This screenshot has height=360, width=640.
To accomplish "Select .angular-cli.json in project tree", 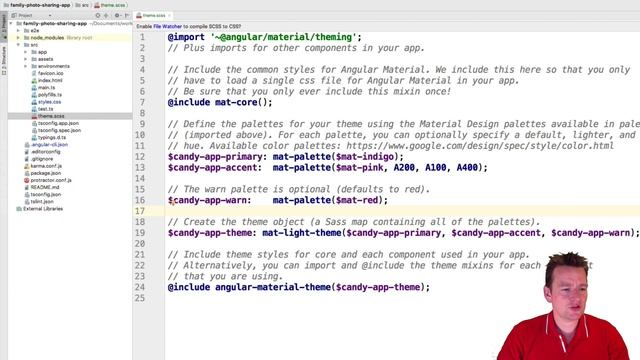I will tap(49, 144).
